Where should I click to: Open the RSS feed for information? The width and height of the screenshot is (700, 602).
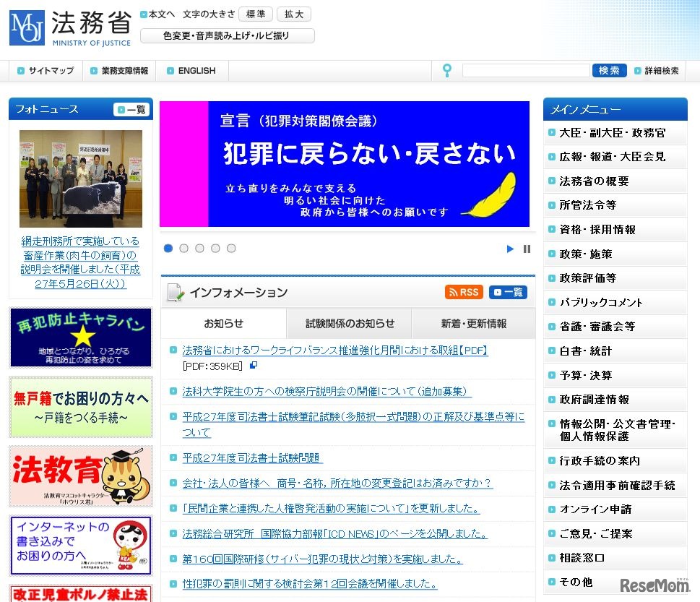[463, 292]
